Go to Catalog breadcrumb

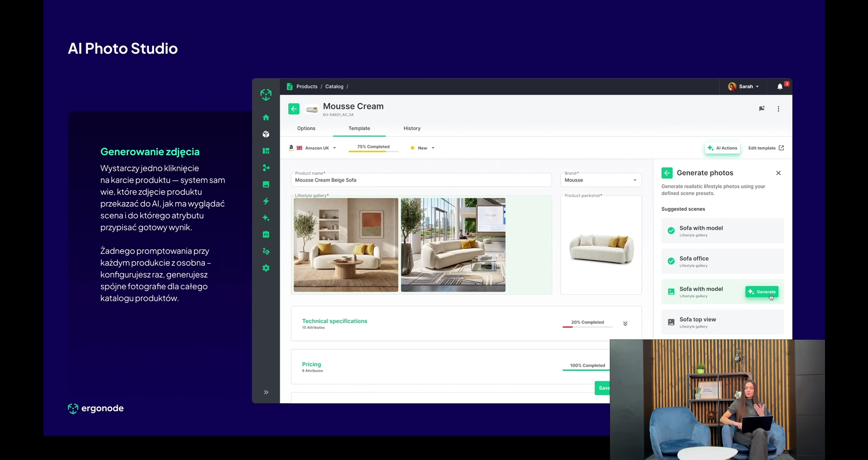(x=334, y=86)
